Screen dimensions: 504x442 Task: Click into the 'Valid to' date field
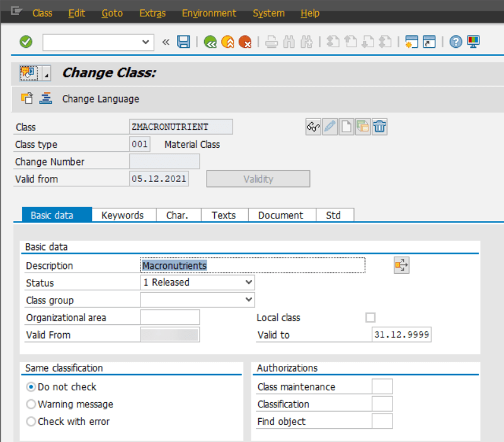400,334
